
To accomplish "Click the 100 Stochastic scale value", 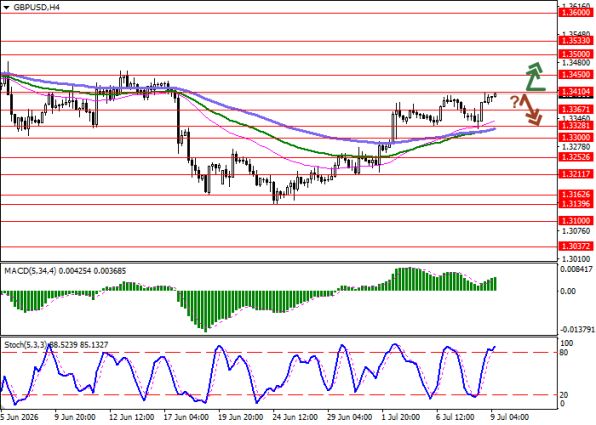I will (567, 344).
